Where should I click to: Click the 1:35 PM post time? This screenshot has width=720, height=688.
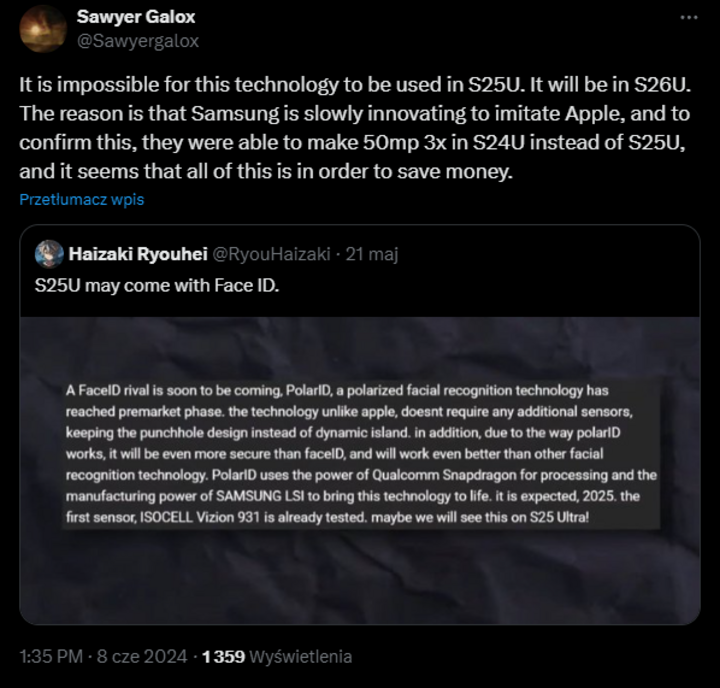point(52,657)
